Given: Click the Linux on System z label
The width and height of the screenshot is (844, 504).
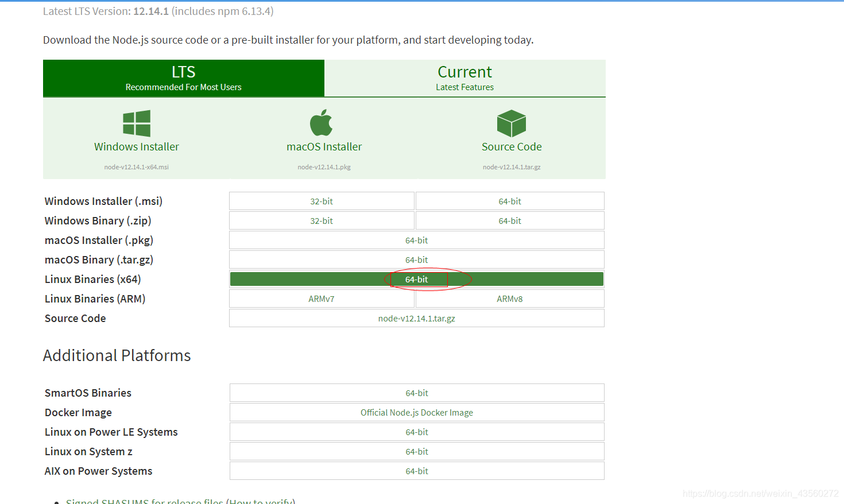Looking at the screenshot, I should pos(88,452).
